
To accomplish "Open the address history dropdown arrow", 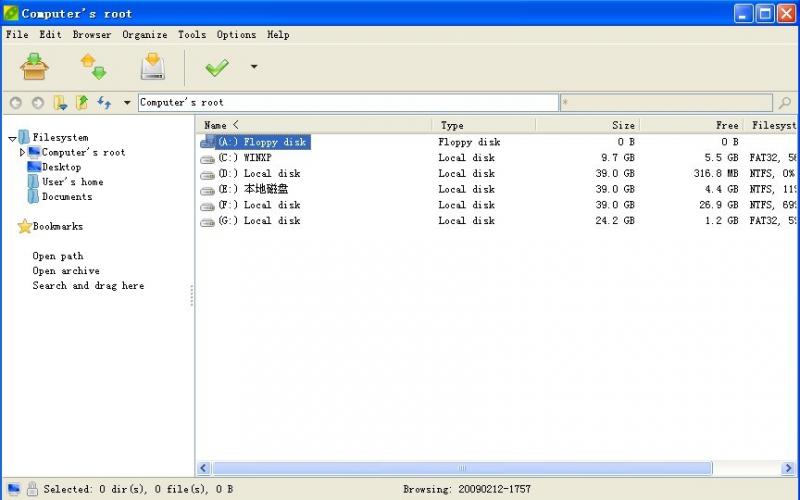I will coord(127,102).
